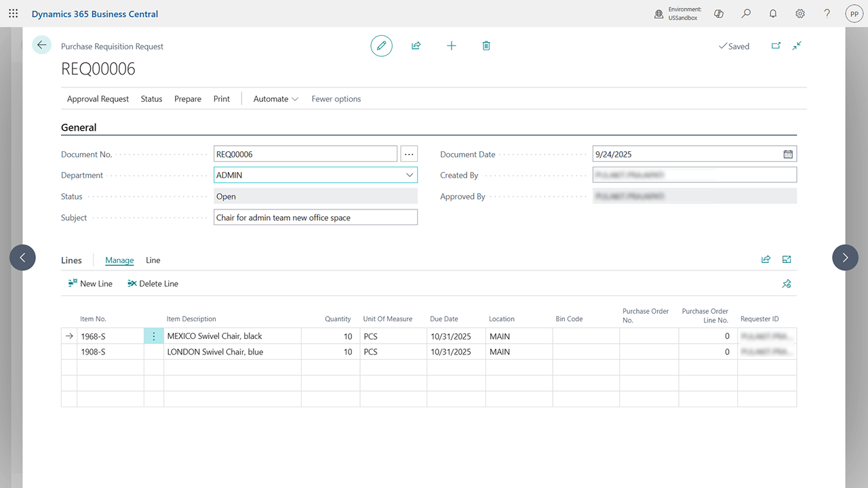Screen dimensions: 868x488
Task: Switch to the Line tab
Action: [x=153, y=260]
